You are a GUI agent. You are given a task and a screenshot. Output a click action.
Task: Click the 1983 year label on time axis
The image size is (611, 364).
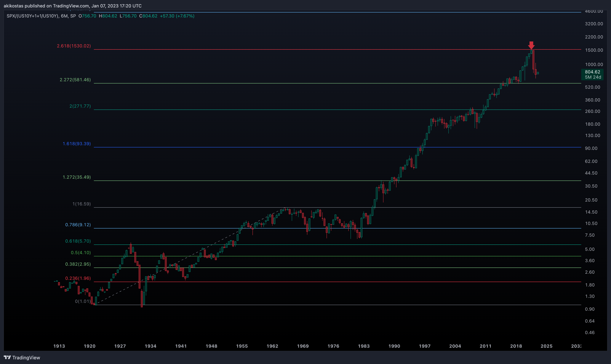(364, 346)
